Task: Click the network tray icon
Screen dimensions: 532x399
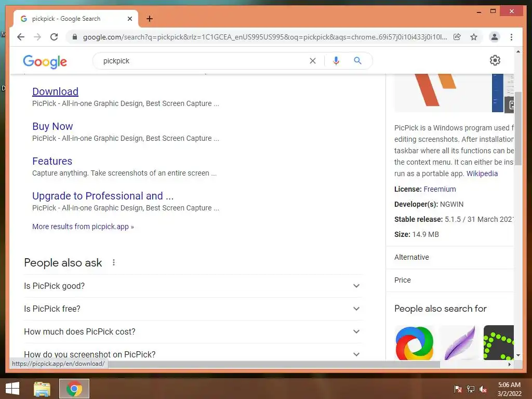Action: (x=471, y=389)
